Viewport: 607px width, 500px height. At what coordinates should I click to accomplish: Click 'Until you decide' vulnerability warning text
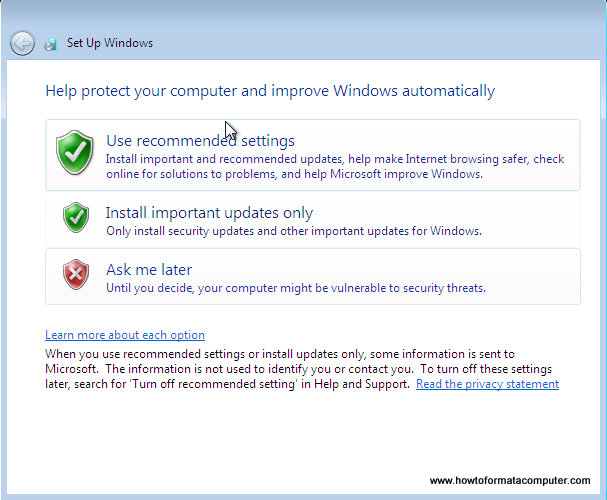point(296,288)
